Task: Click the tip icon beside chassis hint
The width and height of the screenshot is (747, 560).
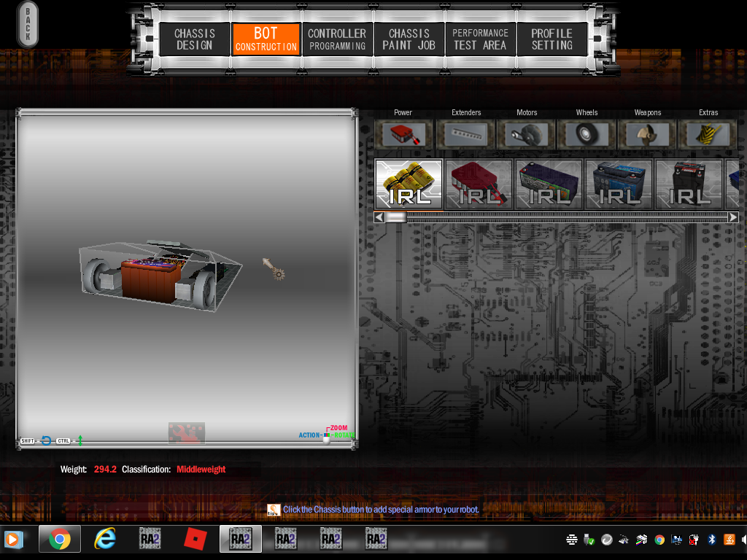Action: 274,510
